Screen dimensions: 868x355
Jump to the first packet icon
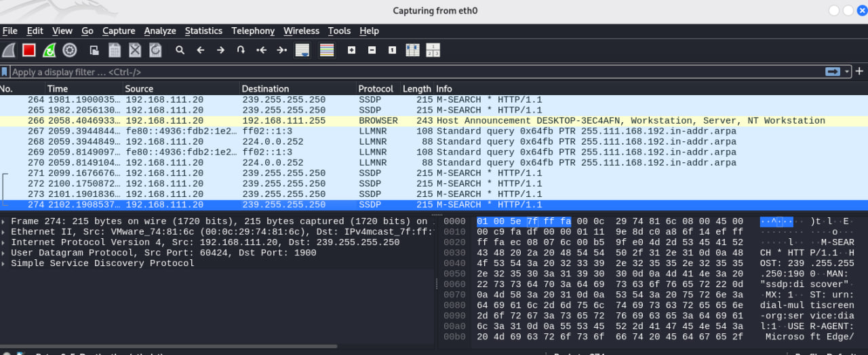click(261, 50)
